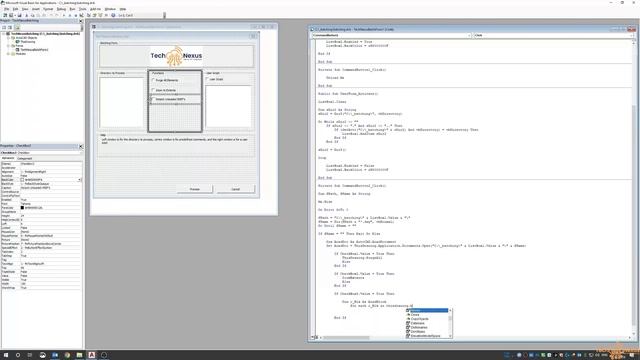Pick CopyObjects from the autocomplete list

pos(420,319)
